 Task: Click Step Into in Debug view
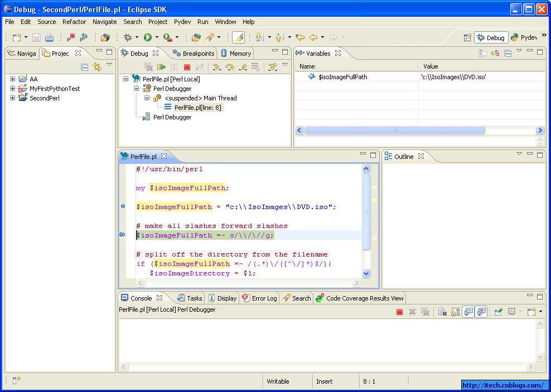(217, 67)
